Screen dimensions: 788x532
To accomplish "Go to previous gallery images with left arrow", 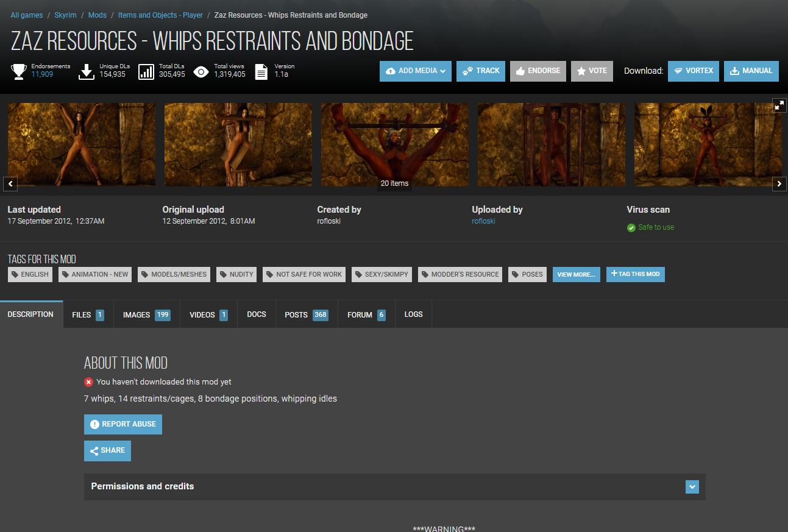I will [x=10, y=183].
